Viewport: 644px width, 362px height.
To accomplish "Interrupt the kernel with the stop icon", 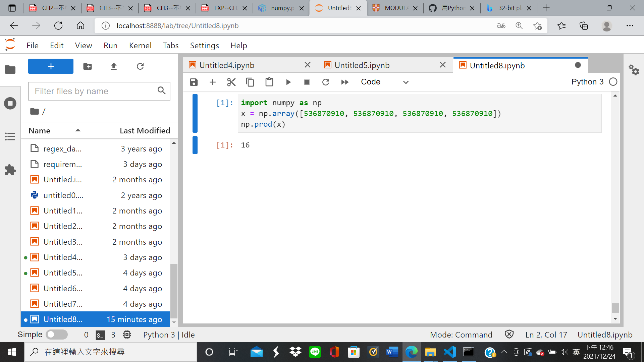I will pos(307,82).
